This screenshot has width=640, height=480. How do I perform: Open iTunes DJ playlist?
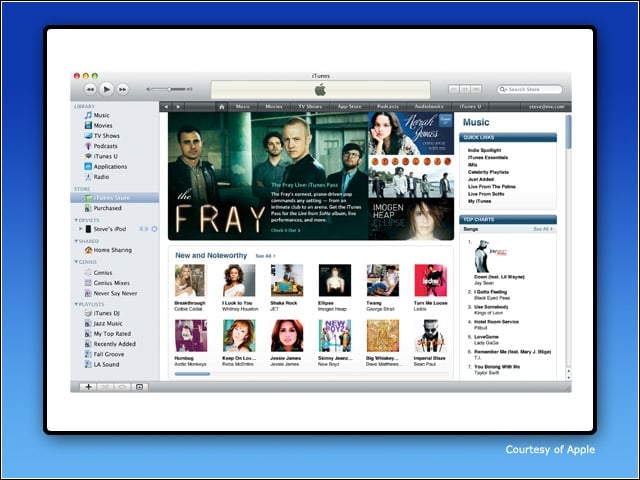coord(102,313)
